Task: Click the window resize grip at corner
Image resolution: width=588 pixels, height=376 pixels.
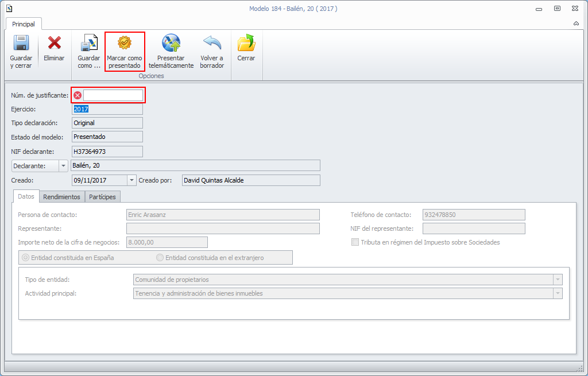Action: pos(579,368)
